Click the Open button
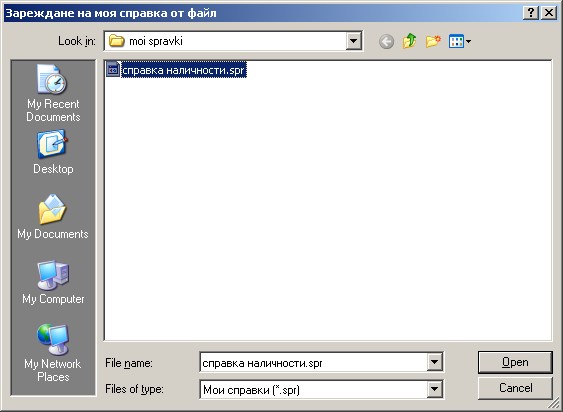Viewport: 563px width, 412px height. click(515, 362)
